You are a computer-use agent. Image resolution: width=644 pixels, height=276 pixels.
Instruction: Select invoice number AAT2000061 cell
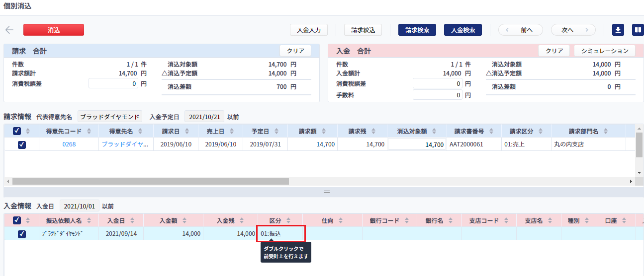point(474,144)
